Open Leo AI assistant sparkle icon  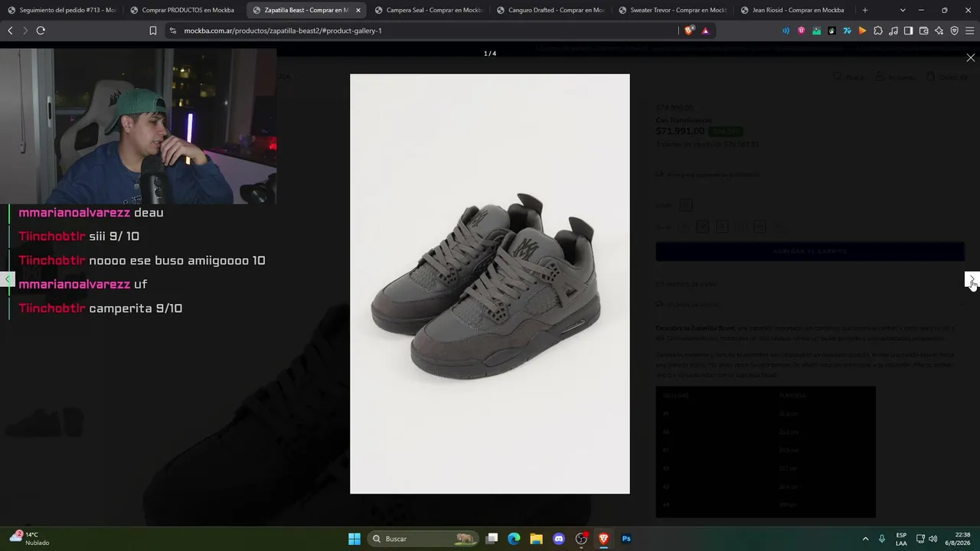pyautogui.click(x=939, y=31)
